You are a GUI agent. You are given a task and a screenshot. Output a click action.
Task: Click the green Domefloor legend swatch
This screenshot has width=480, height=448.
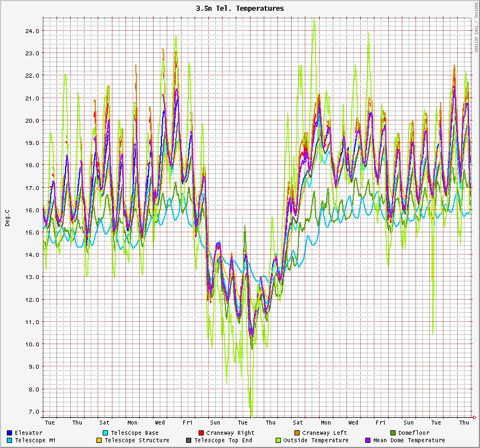point(393,433)
